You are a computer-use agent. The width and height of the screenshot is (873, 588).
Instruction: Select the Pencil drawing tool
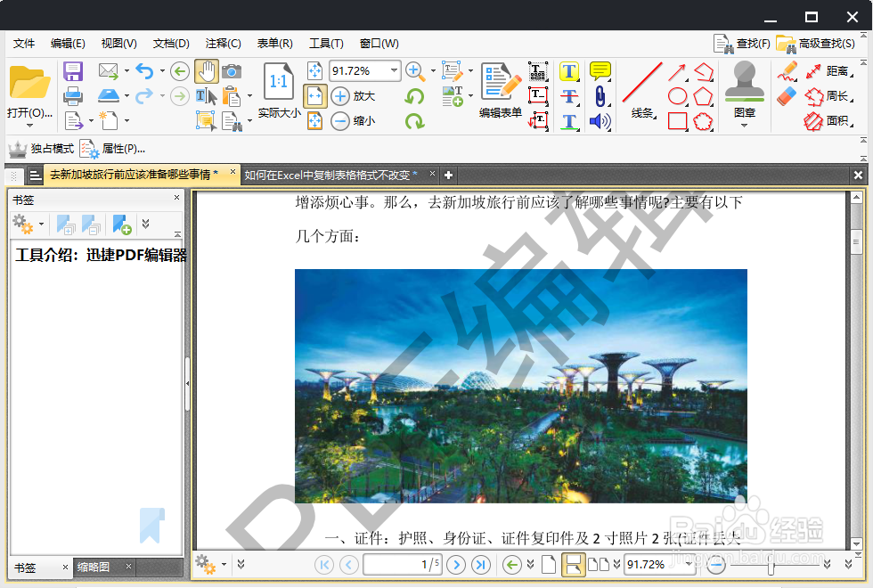point(787,71)
